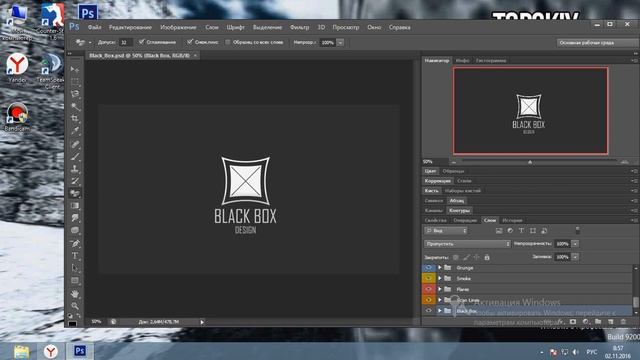Select the Healing Brush tool
The height and width of the screenshot is (360, 640).
(75, 144)
